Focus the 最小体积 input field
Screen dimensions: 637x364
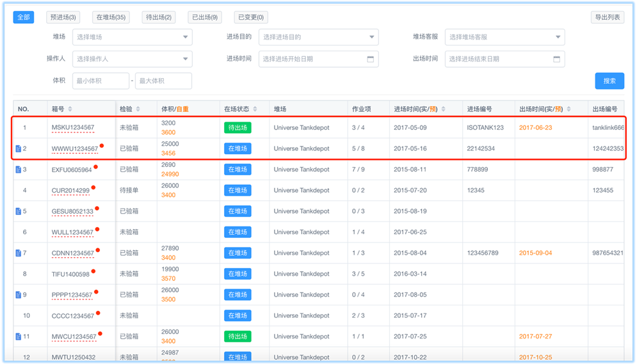[101, 81]
